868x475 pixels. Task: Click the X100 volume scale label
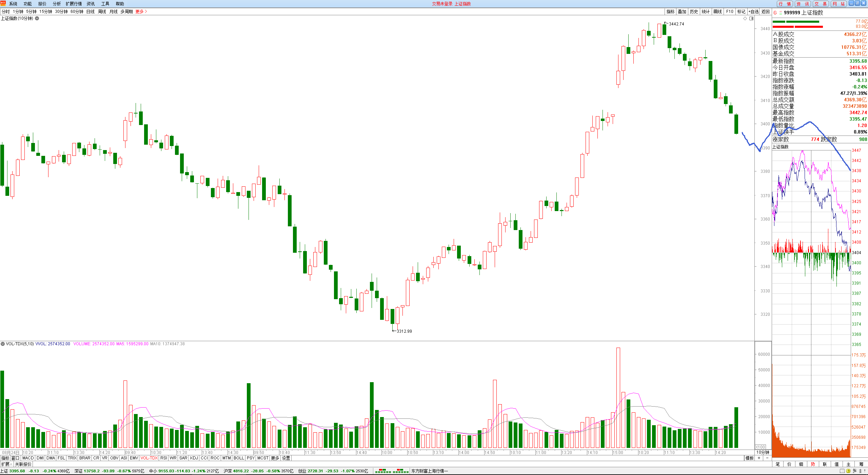point(761,447)
